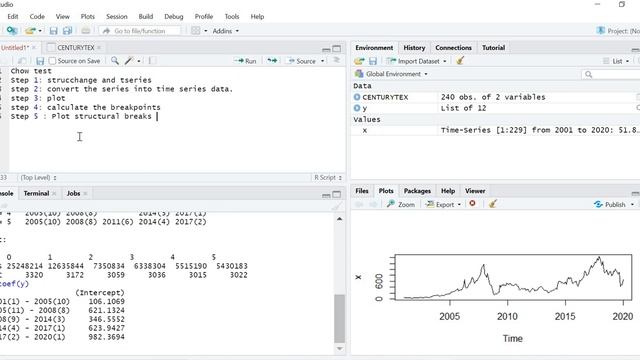The height and width of the screenshot is (360, 640).
Task: Switch to the Connections tab
Action: pyautogui.click(x=453, y=48)
